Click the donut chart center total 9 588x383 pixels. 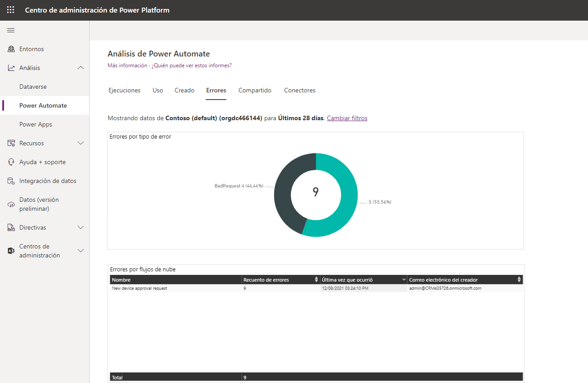pyautogui.click(x=316, y=192)
